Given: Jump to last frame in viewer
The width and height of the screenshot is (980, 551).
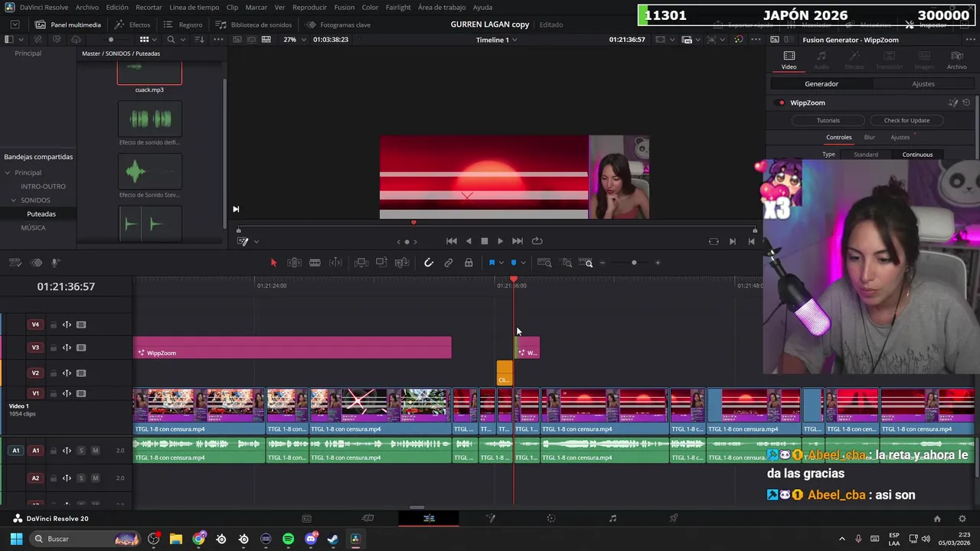Looking at the screenshot, I should click(518, 241).
